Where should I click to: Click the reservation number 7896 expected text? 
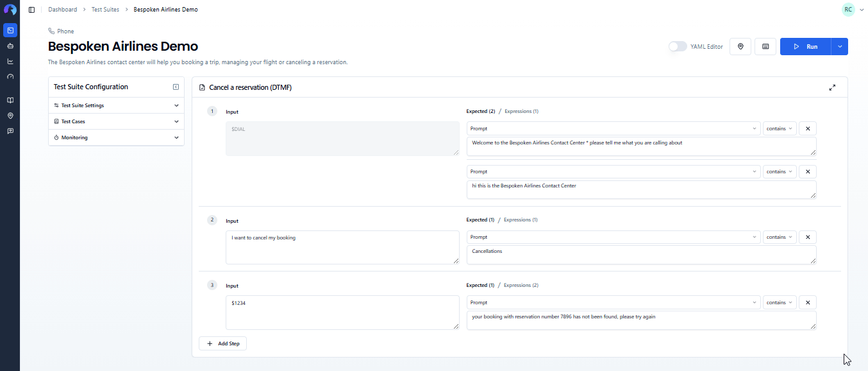coord(641,320)
